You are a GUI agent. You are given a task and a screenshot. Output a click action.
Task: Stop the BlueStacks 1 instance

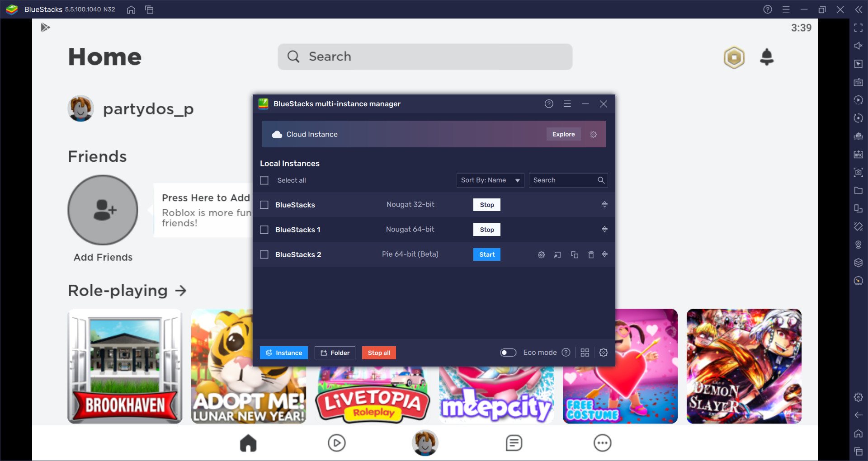(487, 230)
